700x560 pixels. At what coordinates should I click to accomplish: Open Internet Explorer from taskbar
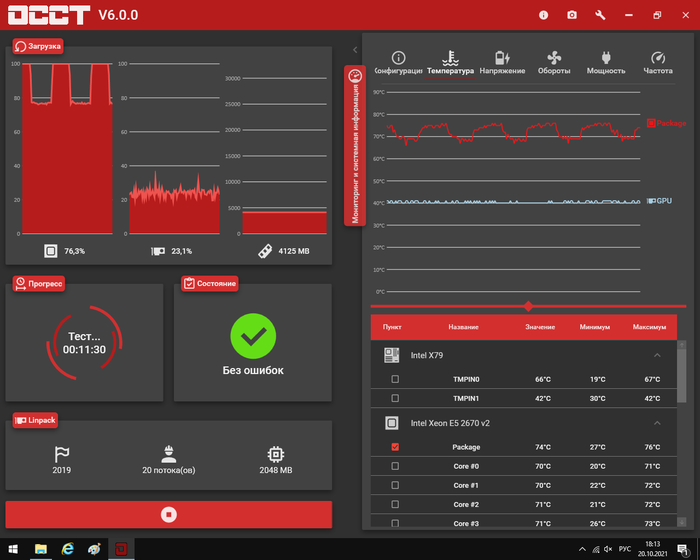[67, 549]
